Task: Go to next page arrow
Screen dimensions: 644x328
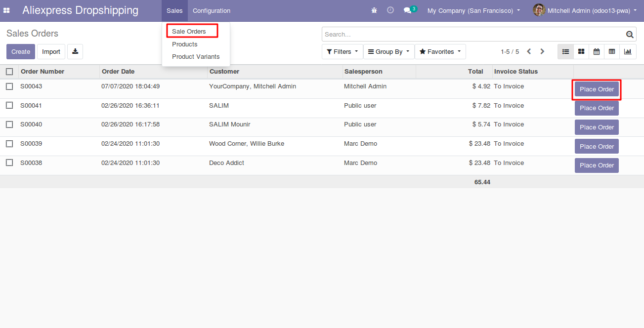Action: (542, 51)
